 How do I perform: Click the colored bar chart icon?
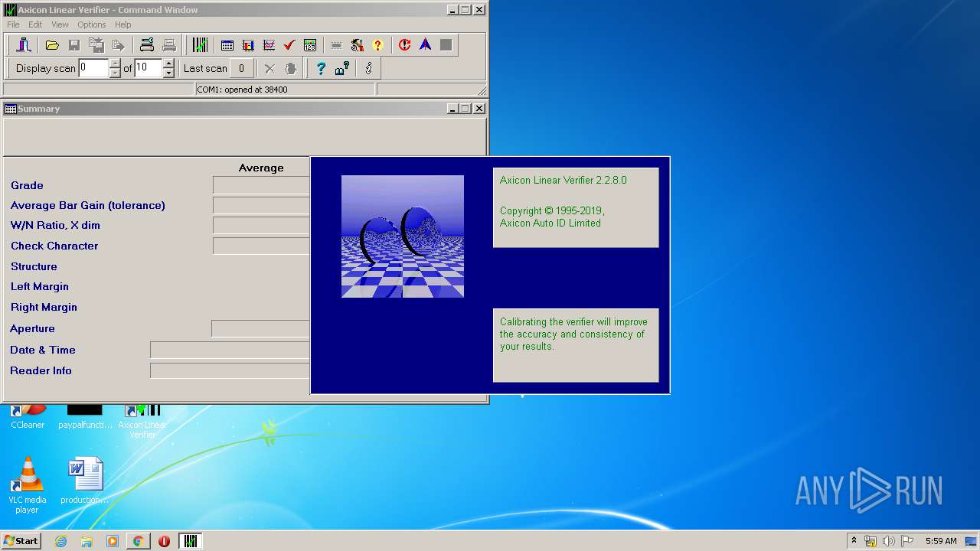pyautogui.click(x=248, y=45)
